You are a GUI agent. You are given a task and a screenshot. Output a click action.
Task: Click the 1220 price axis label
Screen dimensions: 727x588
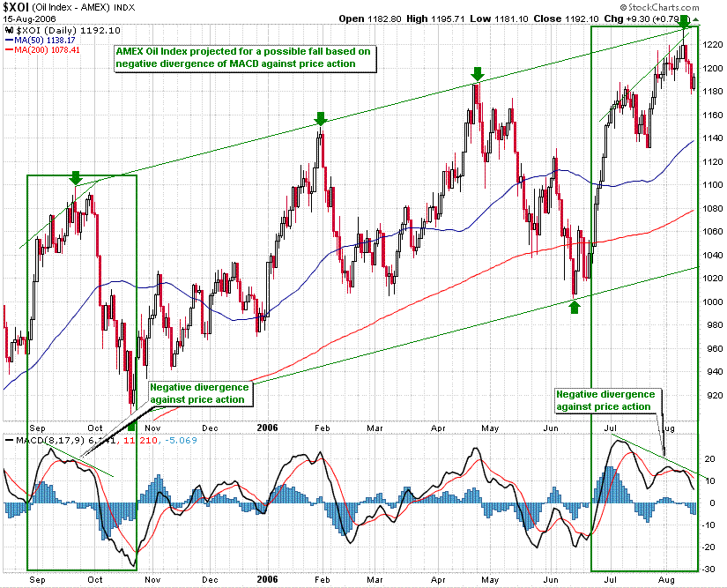tap(713, 44)
